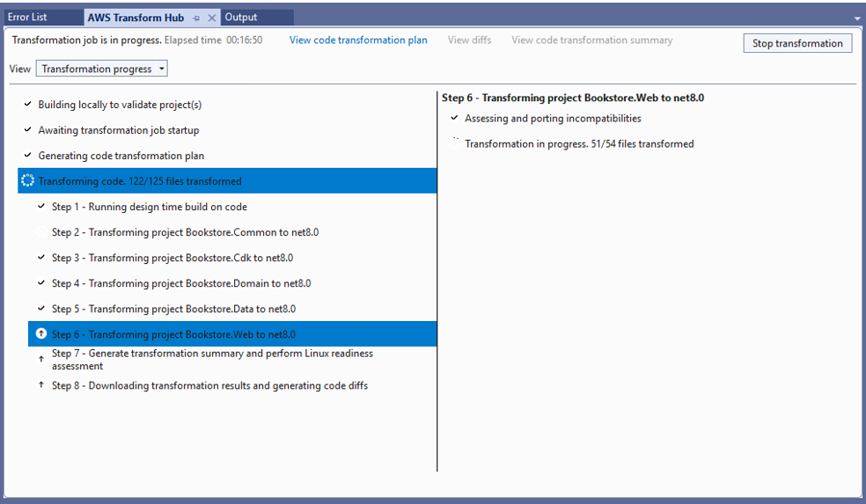Screen dimensions: 866x504
Task: Click checkmark beside Generating code transformation plan
Action: (27, 155)
